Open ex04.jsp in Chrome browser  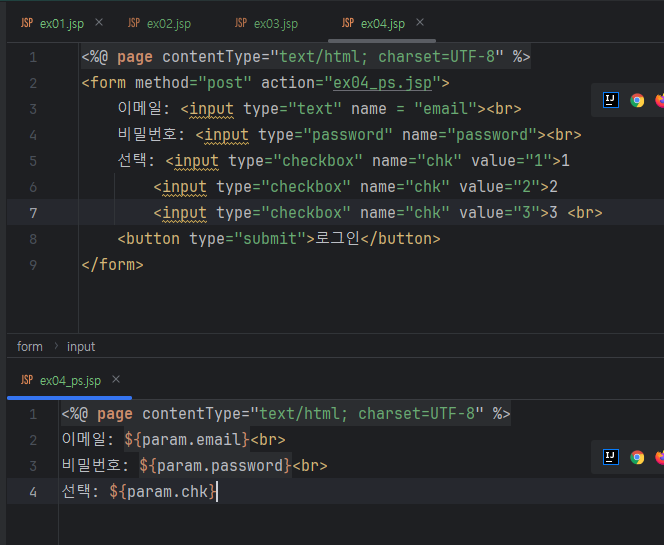tap(637, 100)
